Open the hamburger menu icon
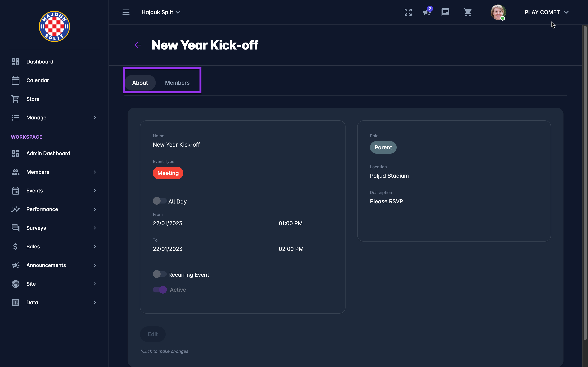Screen dimensions: 588x367 pyautogui.click(x=126, y=12)
